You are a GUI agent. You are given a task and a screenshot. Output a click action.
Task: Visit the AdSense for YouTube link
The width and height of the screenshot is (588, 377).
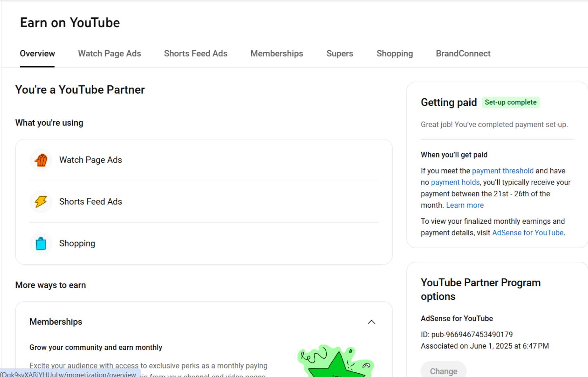coord(528,233)
